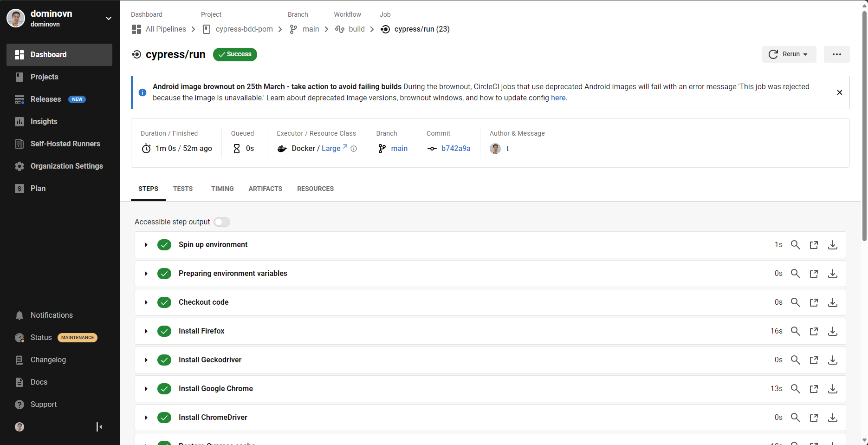868x445 pixels.
Task: Open Insights from the sidebar
Action: click(44, 121)
